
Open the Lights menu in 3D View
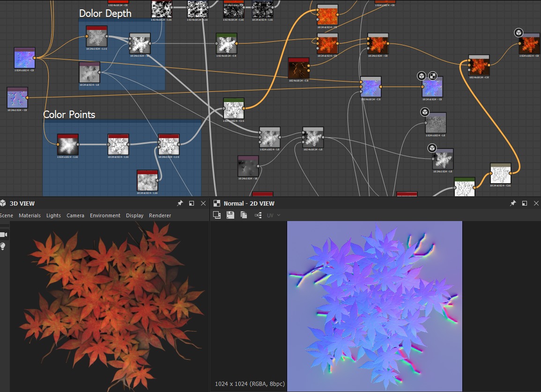point(53,215)
